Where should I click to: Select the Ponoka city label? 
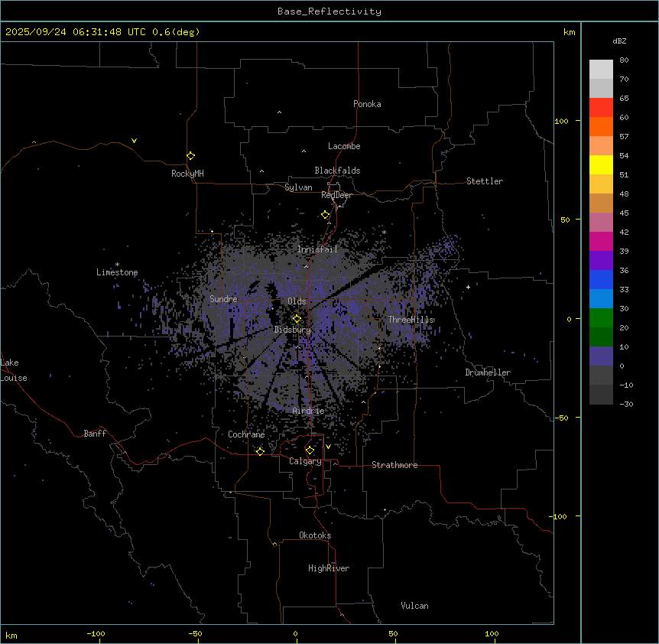[367, 104]
